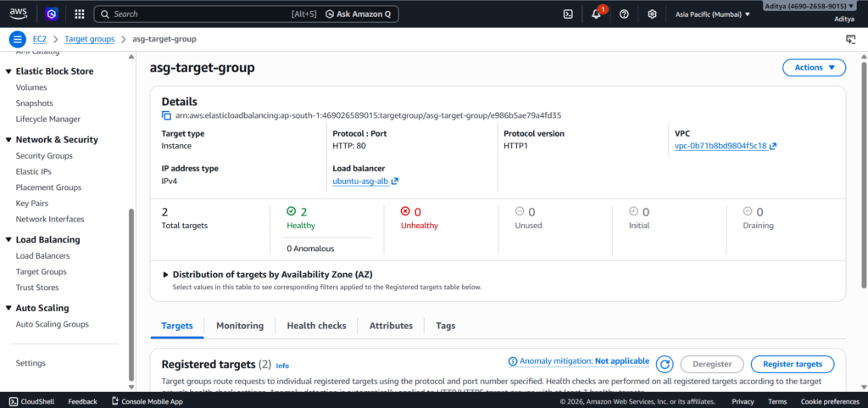Open the notifications bell icon
868x408 pixels.
coord(597,14)
